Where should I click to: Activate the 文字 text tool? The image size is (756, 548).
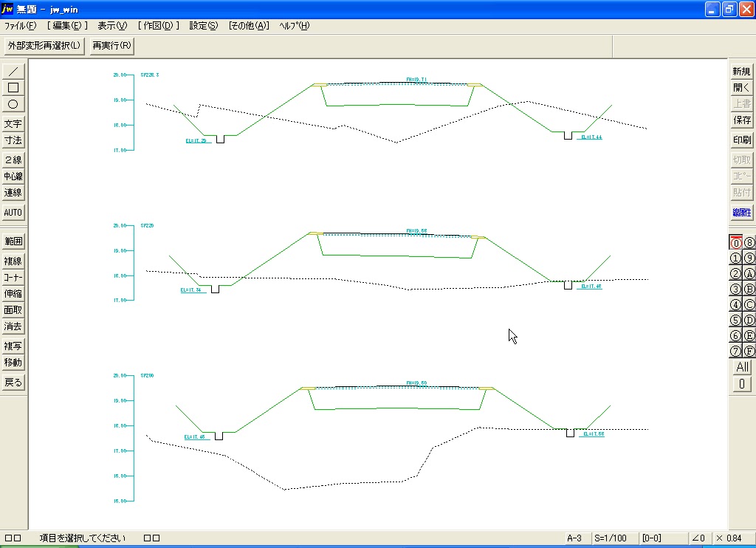tap(13, 124)
